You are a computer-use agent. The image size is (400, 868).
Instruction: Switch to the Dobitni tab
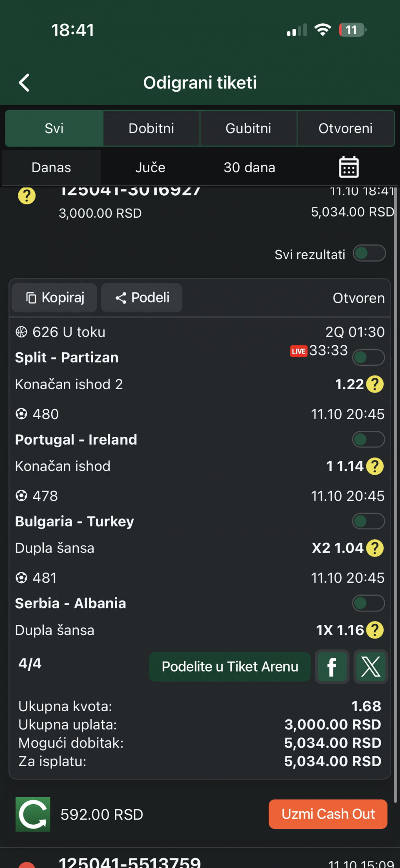pos(151,128)
